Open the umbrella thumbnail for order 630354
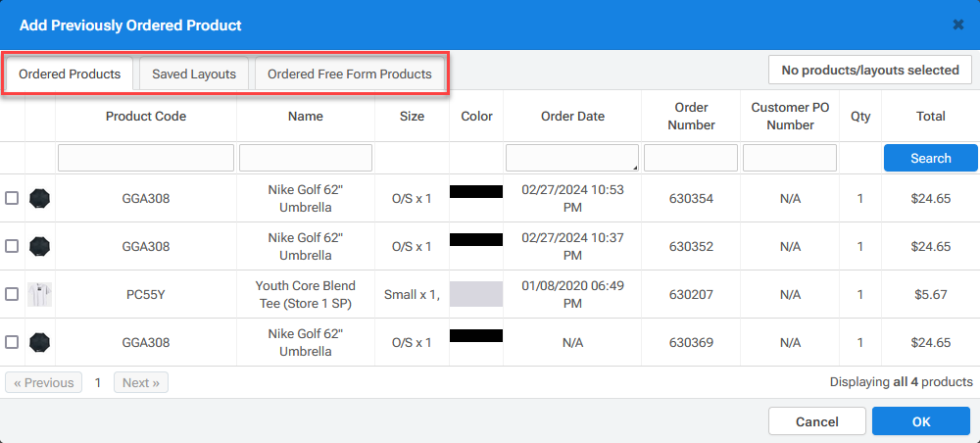This screenshot has width=980, height=443. pyautogui.click(x=40, y=199)
